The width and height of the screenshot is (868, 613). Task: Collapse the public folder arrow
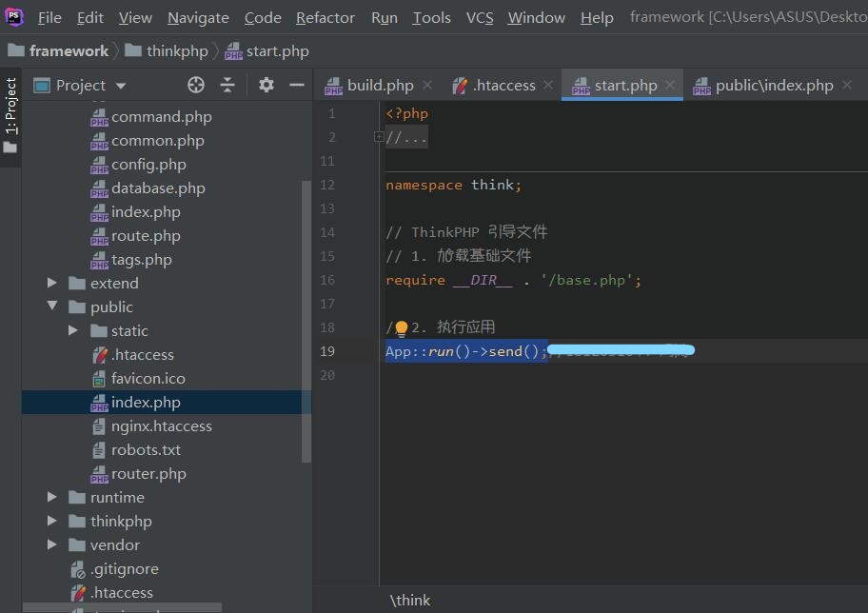[52, 306]
